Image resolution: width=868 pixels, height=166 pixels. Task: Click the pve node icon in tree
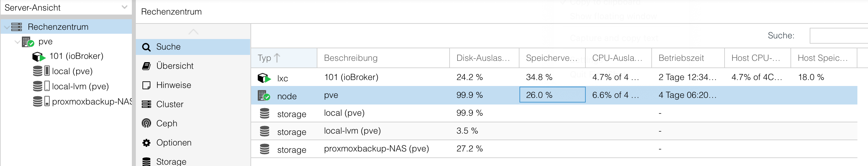click(x=27, y=42)
